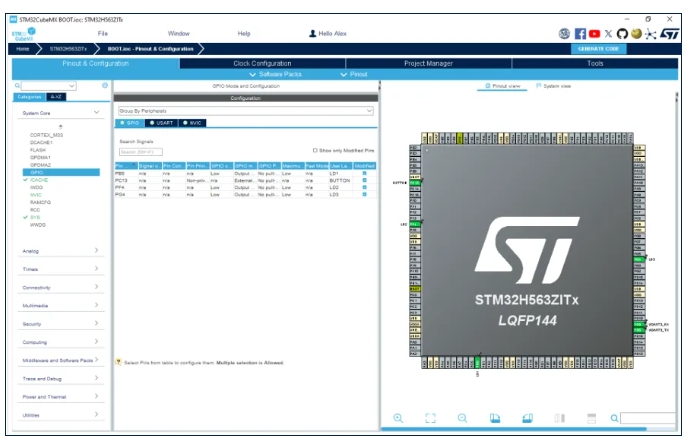This screenshot has height=447, width=691.
Task: Open the ST anniversary badge icon
Action: 564,34
